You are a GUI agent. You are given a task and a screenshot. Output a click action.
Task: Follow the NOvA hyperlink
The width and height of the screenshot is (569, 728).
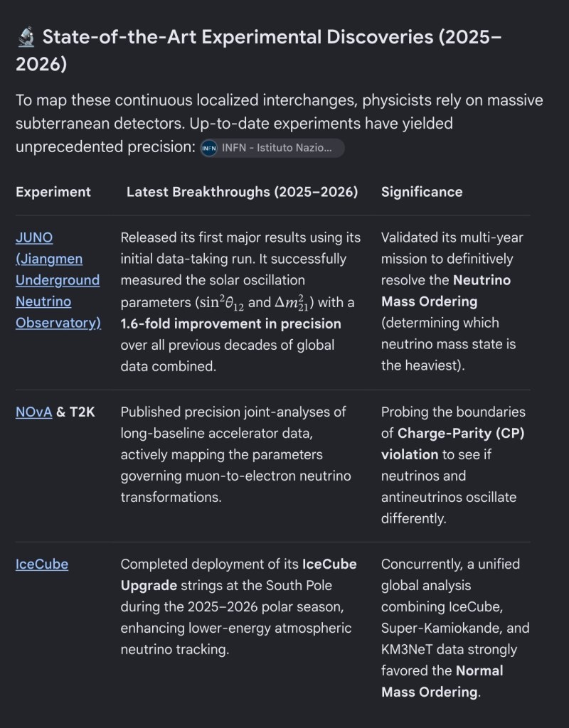(x=34, y=412)
